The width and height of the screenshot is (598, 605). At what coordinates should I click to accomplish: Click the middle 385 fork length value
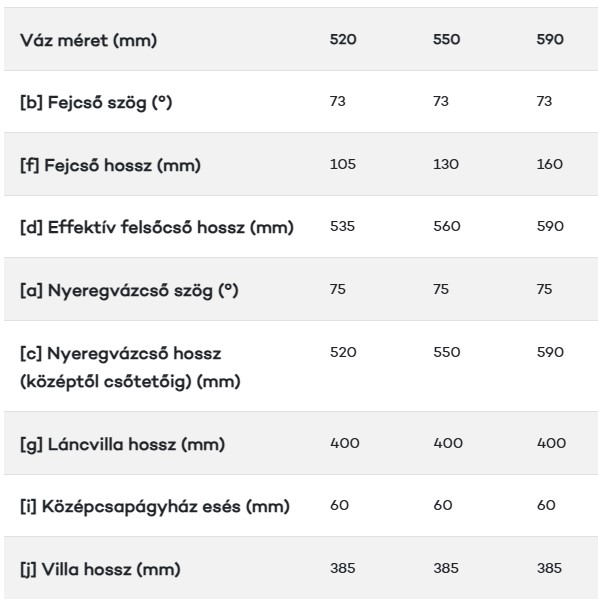446,568
